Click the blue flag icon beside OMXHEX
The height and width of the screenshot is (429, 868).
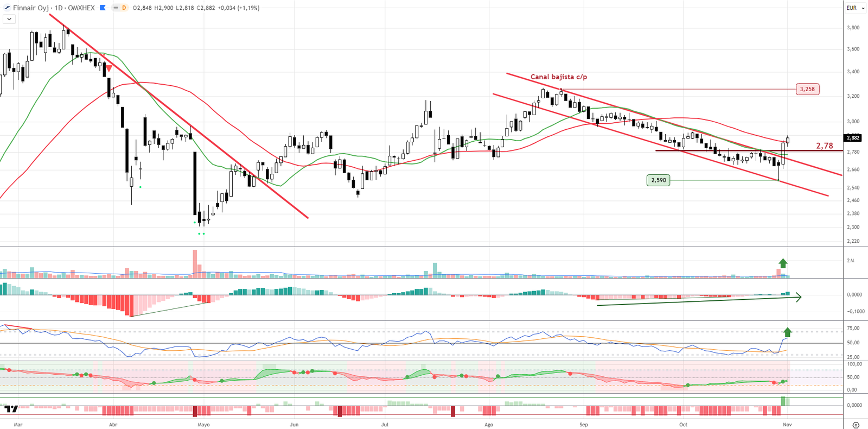103,8
